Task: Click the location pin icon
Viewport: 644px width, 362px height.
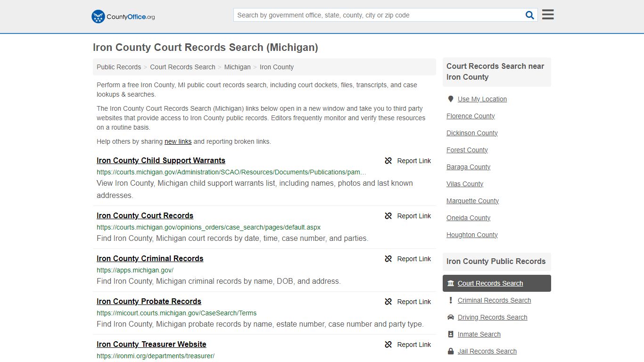Action: pos(451,99)
